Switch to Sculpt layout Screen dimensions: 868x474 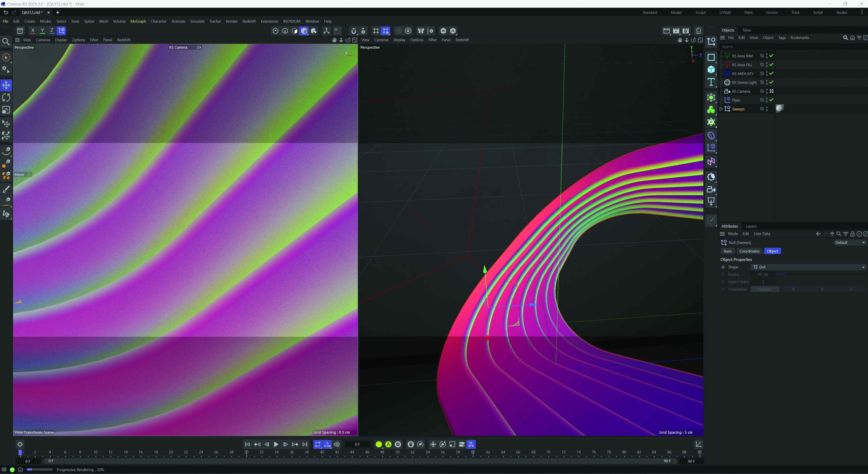click(701, 12)
